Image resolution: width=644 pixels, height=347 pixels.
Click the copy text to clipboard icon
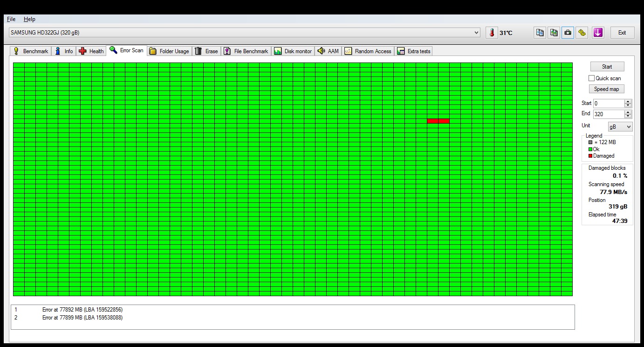[x=540, y=33]
